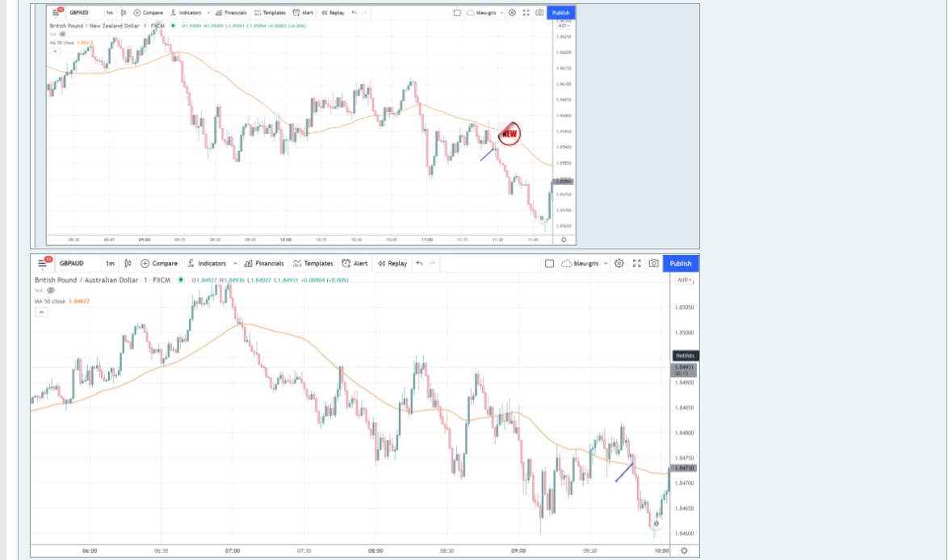Click the candlestick chart style icon in GBPNZD chart

[124, 13]
